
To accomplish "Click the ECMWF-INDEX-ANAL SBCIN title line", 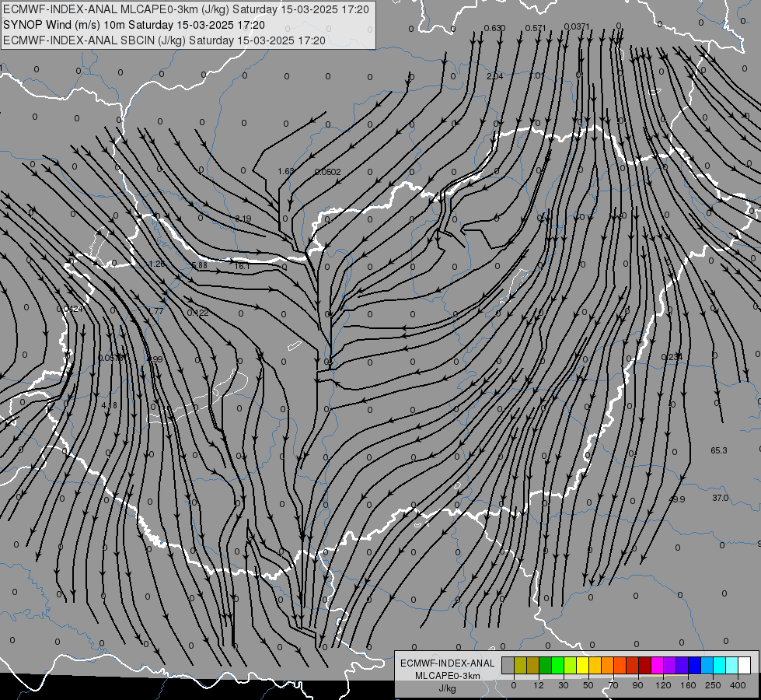I will click(x=164, y=40).
